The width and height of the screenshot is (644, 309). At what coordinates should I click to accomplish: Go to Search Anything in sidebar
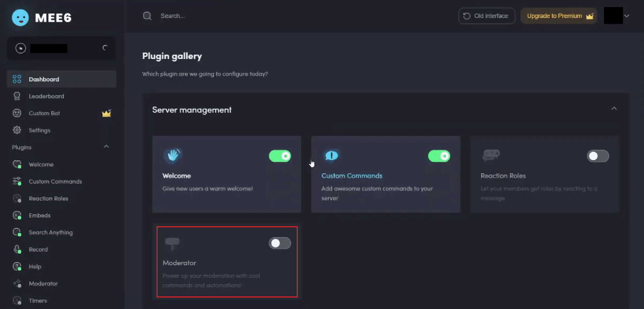coord(51,233)
